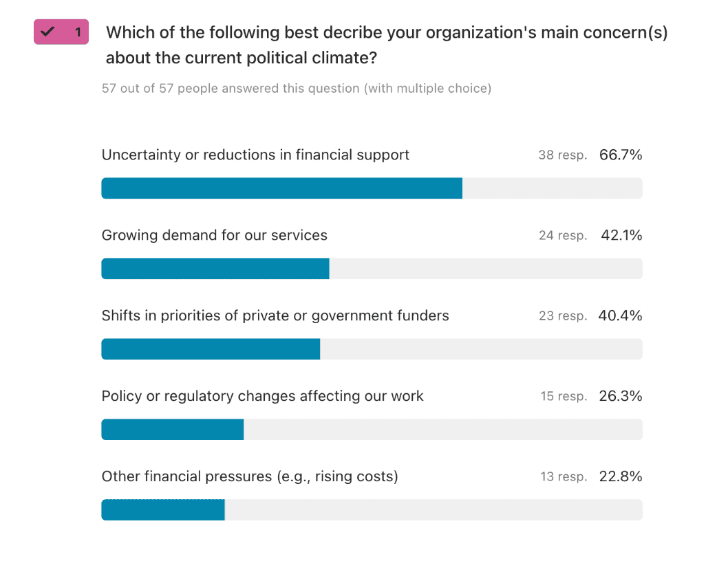Select 'Growing demand for our services' label
The width and height of the screenshot is (728, 561).
pos(214,235)
